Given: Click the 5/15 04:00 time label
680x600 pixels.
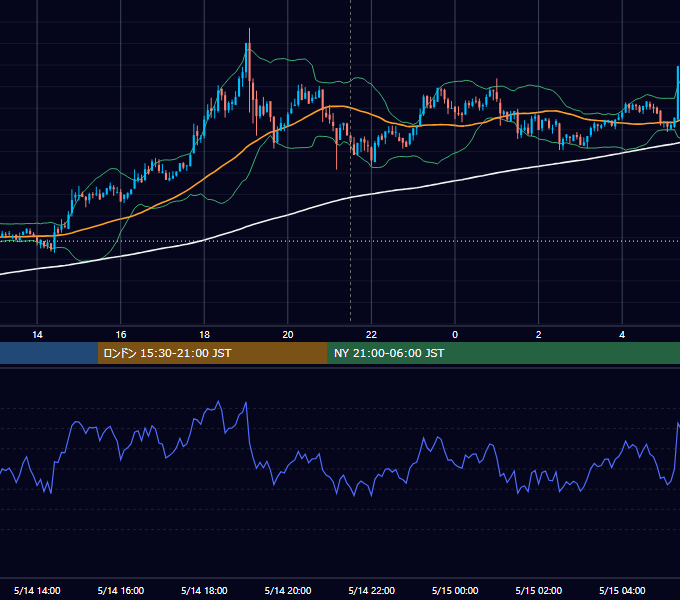Looking at the screenshot, I should [x=622, y=590].
